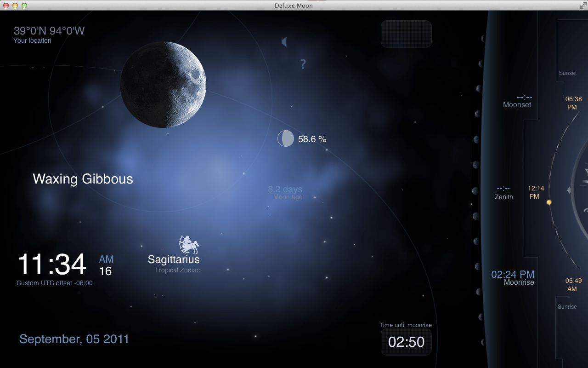The image size is (588, 368).
Task: Click the empty textured panel at top
Action: click(x=406, y=34)
